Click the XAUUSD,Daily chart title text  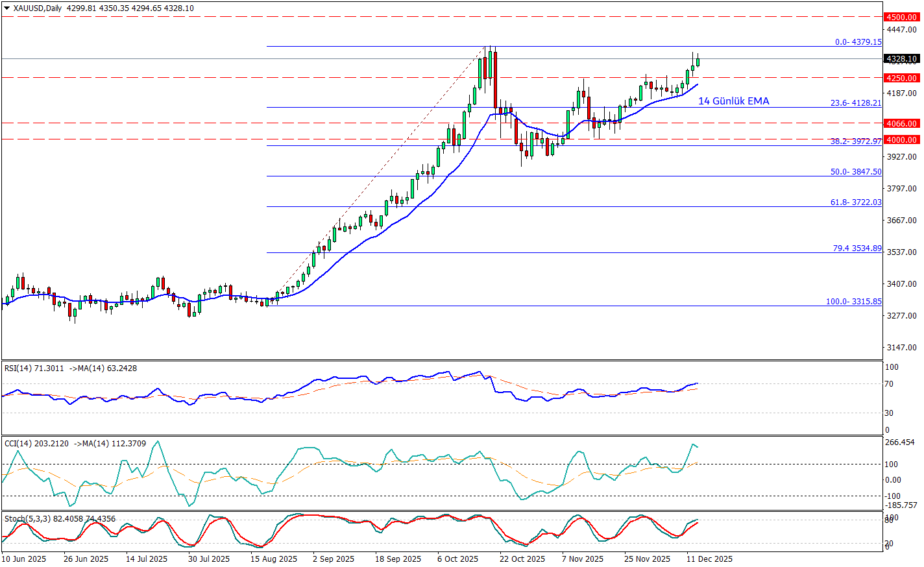(x=38, y=8)
